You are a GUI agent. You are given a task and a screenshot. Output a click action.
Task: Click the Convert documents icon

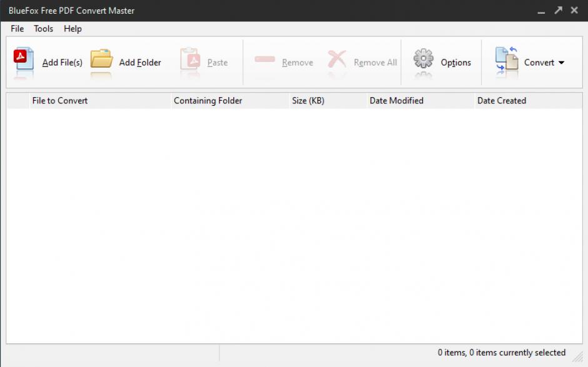(x=507, y=59)
